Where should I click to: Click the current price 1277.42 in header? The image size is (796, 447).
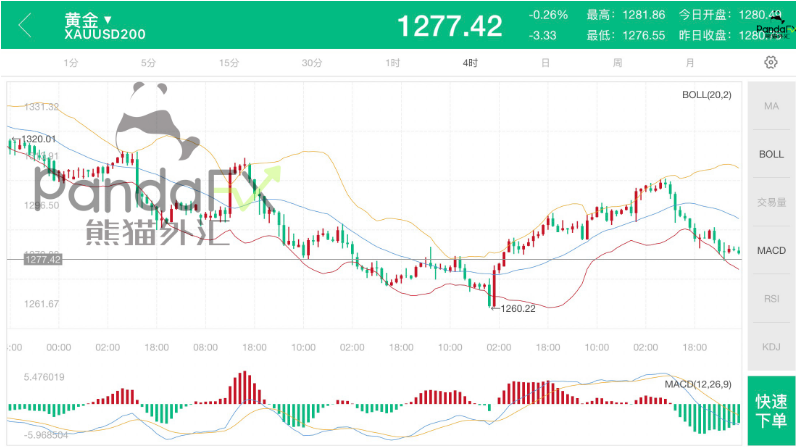pos(450,26)
